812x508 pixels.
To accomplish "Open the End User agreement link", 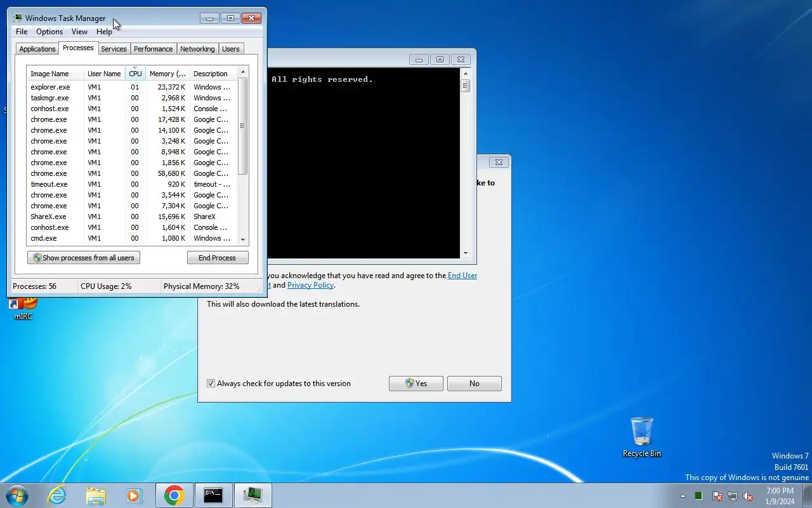I will coord(462,276).
